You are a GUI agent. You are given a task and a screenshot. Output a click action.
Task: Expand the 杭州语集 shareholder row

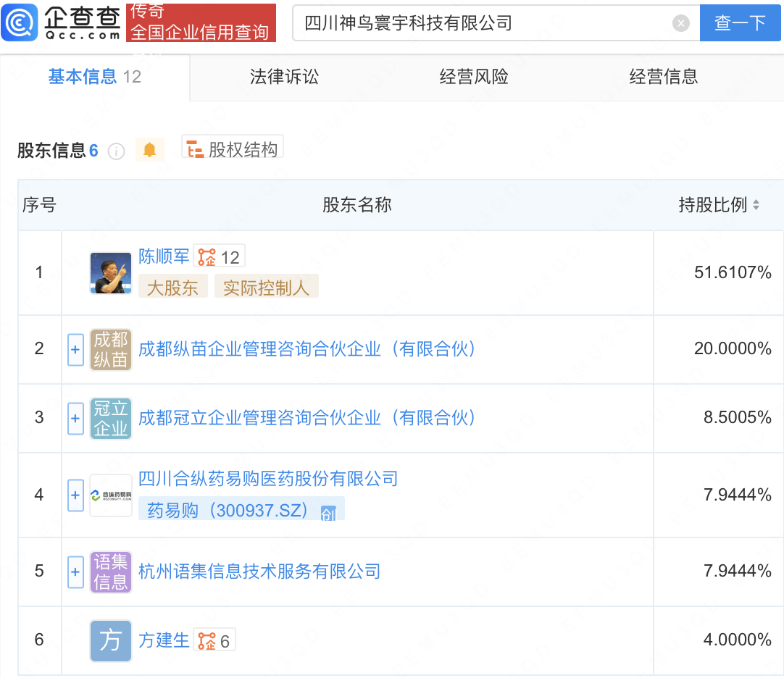[75, 572]
